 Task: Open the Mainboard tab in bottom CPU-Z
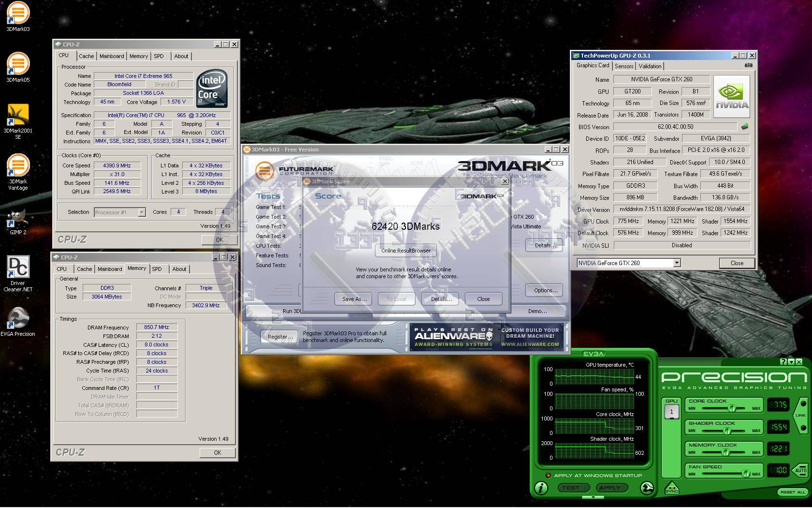110,269
